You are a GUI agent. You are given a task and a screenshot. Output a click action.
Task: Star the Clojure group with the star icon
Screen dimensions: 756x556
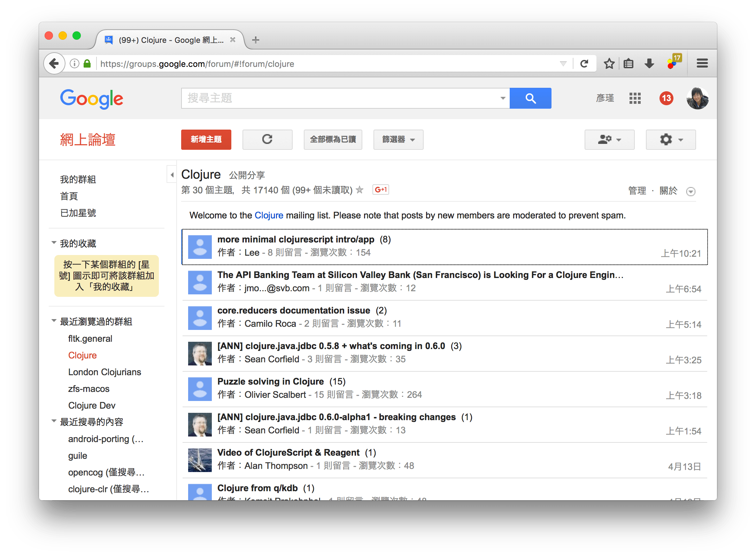360,190
